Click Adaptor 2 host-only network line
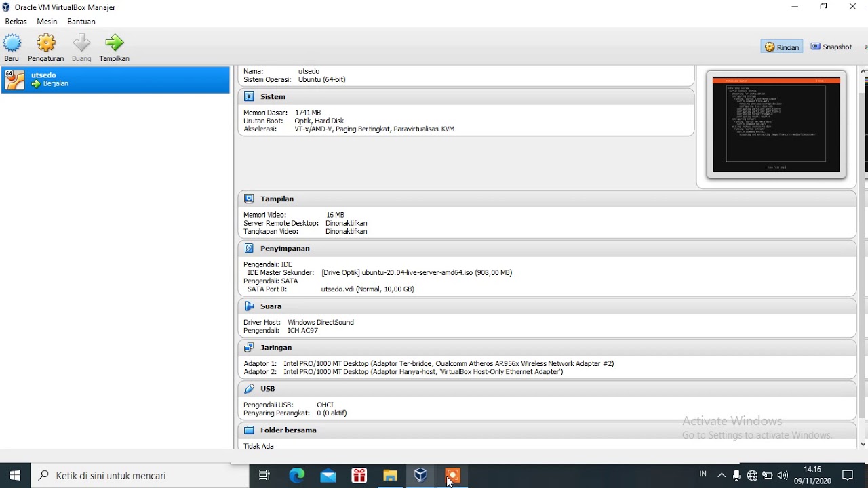The height and width of the screenshot is (488, 868). pyautogui.click(x=403, y=372)
